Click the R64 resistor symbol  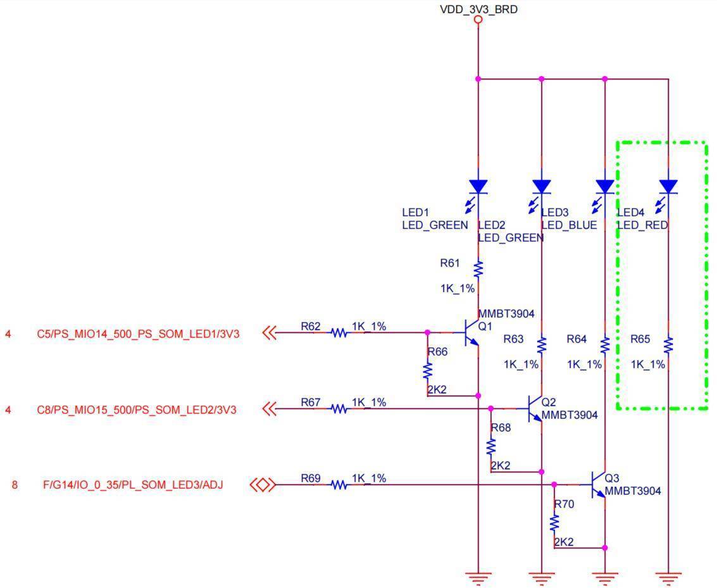[605, 345]
